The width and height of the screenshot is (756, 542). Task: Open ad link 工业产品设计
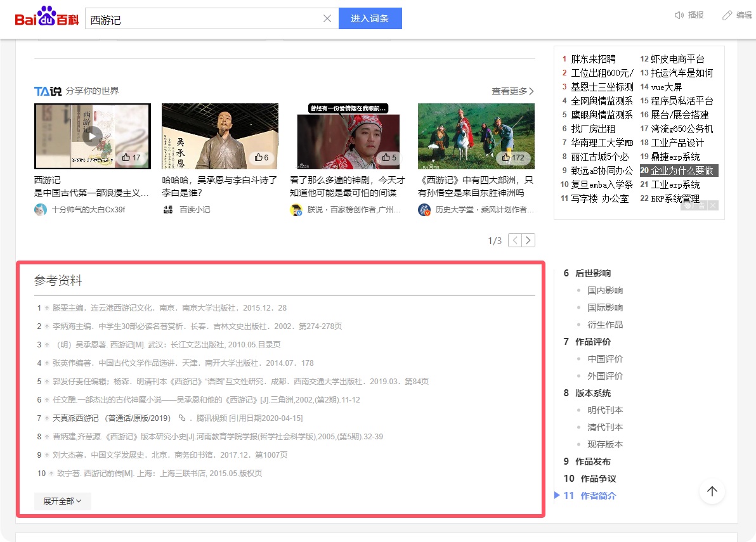(x=677, y=143)
